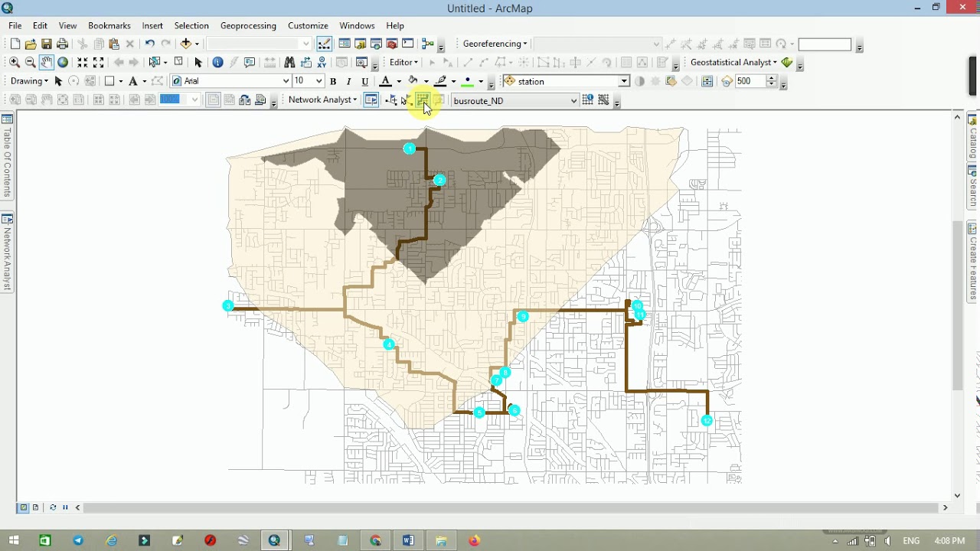Expand the Drawing menu dropdown
This screenshot has width=980, height=551.
pos(30,81)
